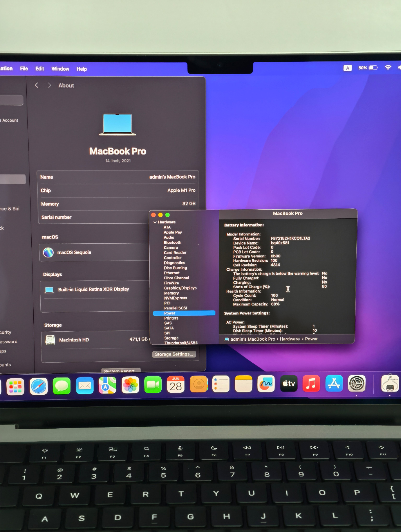Select FireWire in Hardware list
Screen dimensions: 401x532
tap(171, 283)
